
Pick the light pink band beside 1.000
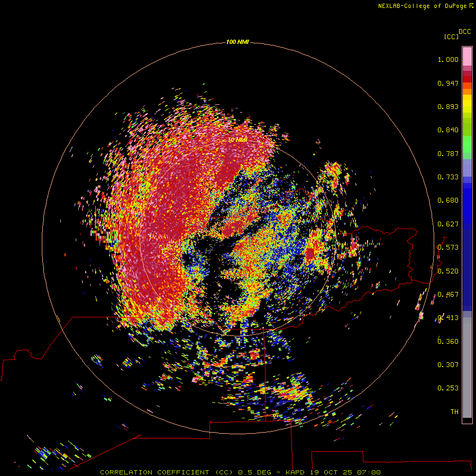467,57
